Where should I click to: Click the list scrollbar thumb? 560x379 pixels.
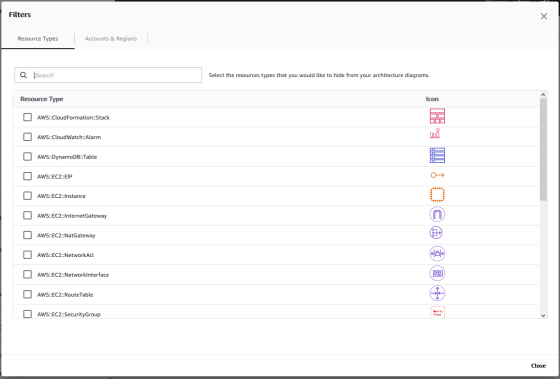point(543,149)
